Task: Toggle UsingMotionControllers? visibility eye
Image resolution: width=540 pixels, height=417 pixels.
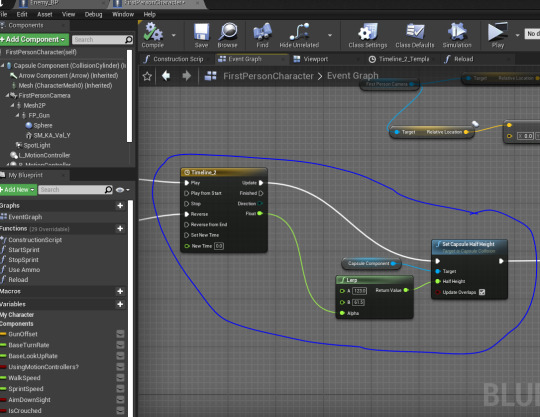Action: click(120, 367)
